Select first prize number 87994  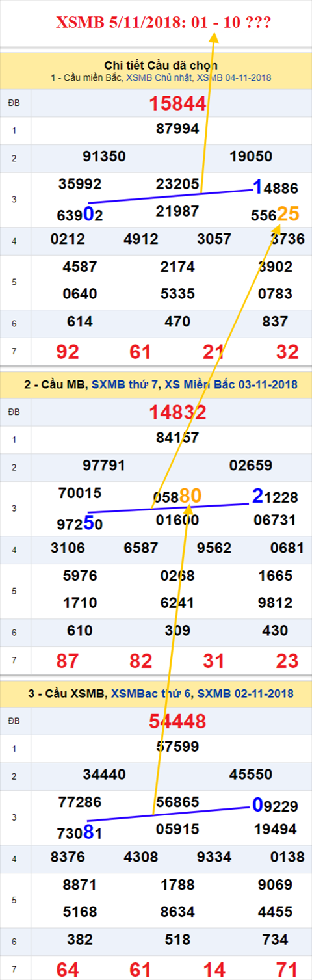coord(177,129)
